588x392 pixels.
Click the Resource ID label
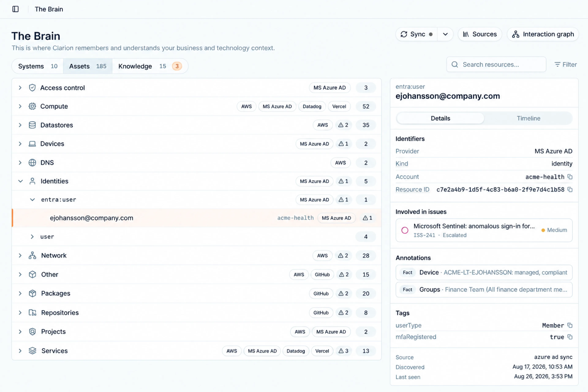click(412, 190)
